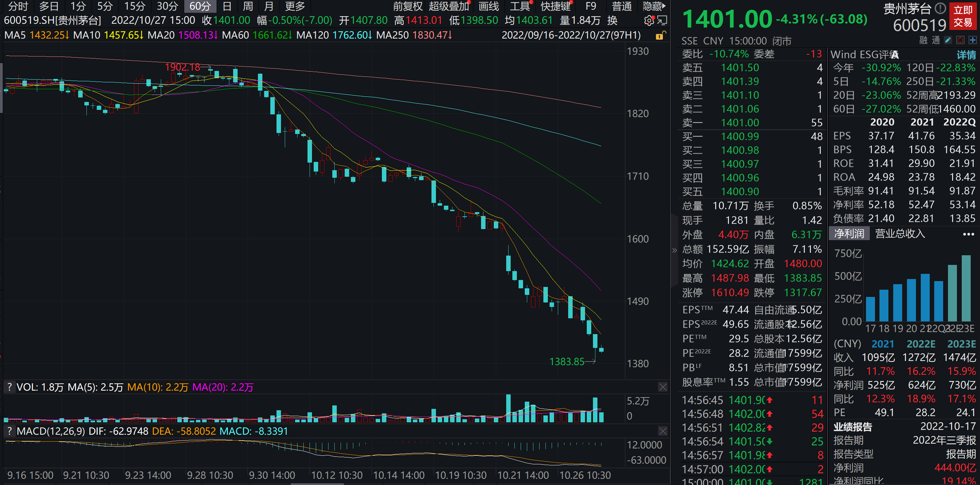This screenshot has width=980, height=485.
Task: Open the 快捷键 shortcuts menu
Action: click(x=556, y=6)
